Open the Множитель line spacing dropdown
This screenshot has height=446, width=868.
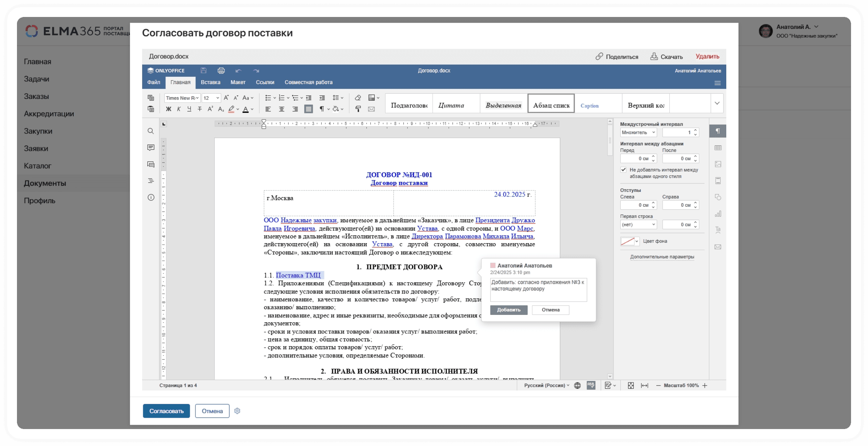click(x=638, y=132)
